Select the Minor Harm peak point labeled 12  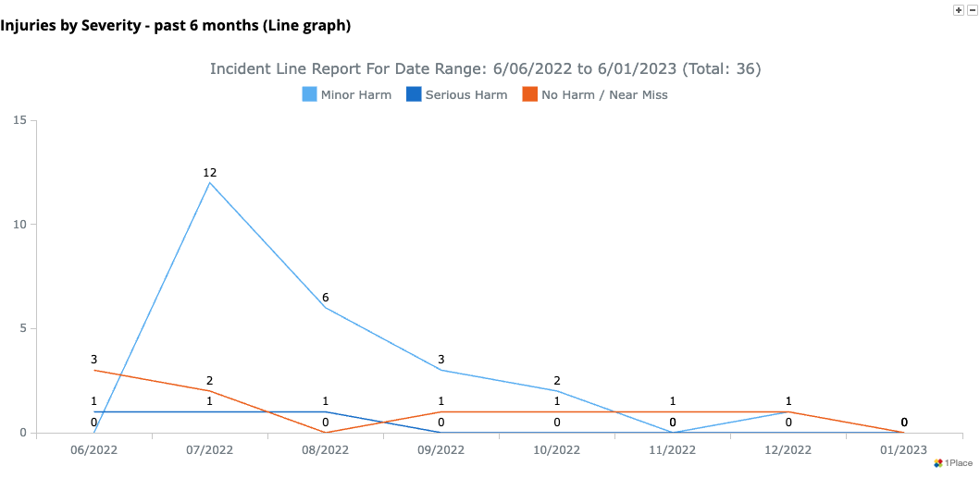(x=210, y=182)
